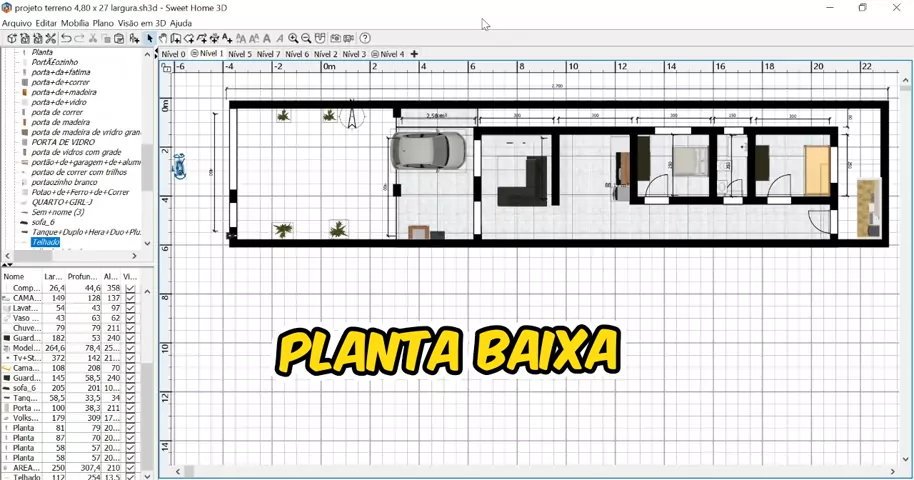The height and width of the screenshot is (480, 914).
Task: Activate the Create walls tool
Action: point(176,39)
